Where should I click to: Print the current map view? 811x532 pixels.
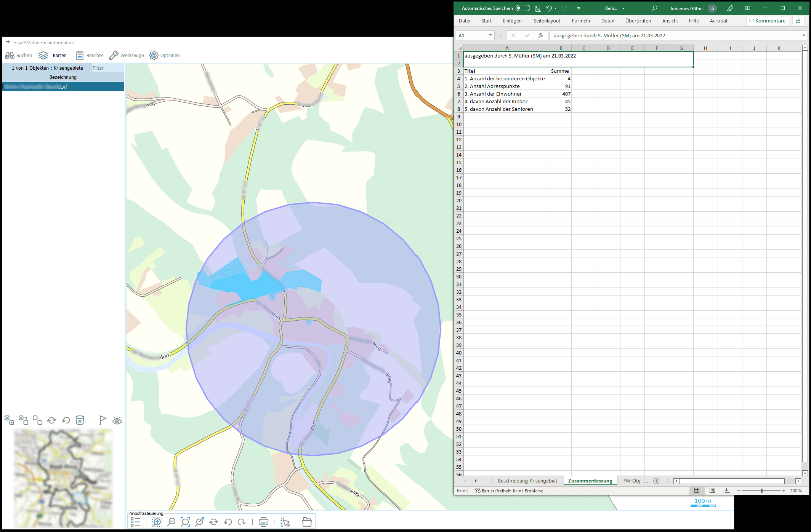[x=263, y=522]
